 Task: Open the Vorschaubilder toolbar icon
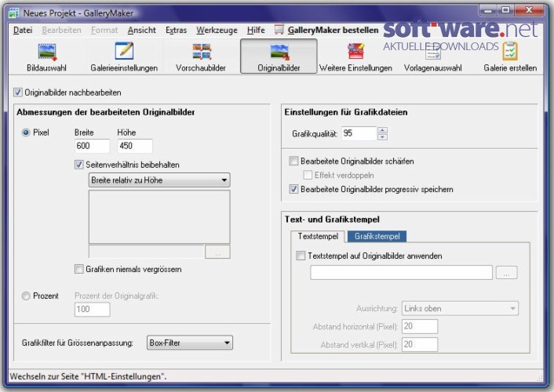(x=202, y=52)
